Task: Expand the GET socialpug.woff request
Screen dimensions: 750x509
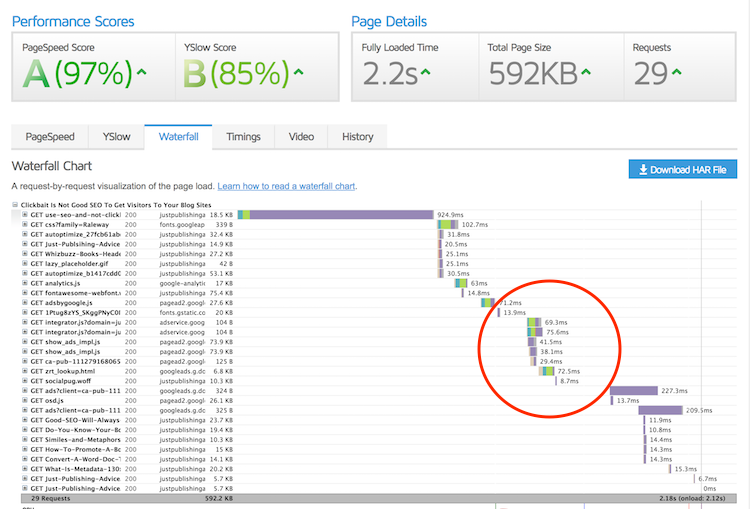Action: coord(25,381)
